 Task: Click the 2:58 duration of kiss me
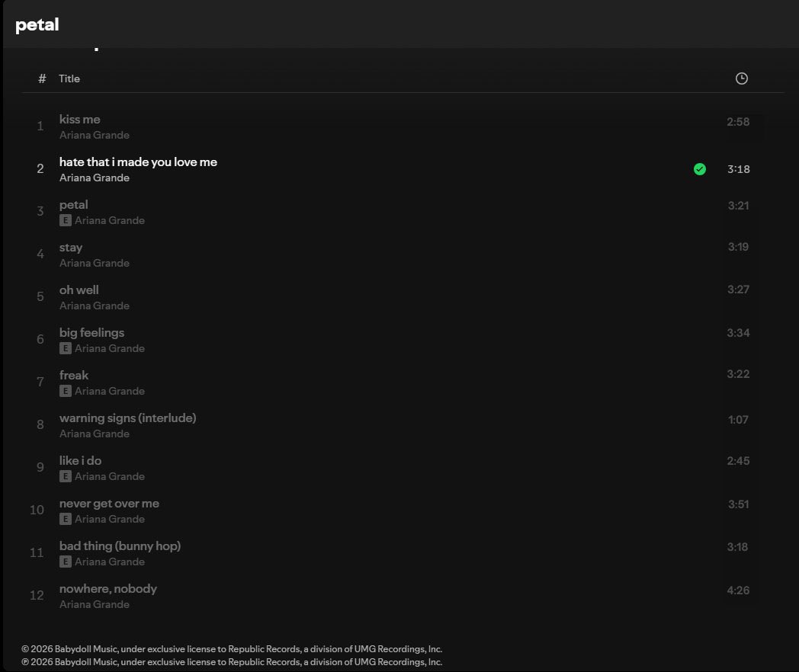click(738, 122)
